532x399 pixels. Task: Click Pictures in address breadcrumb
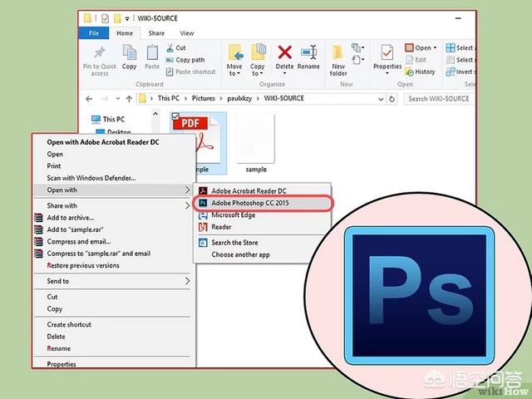pos(204,98)
